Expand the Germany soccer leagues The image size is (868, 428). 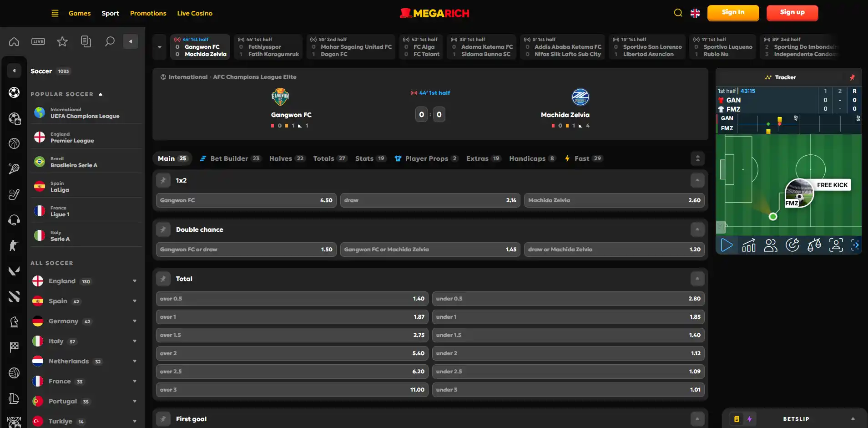[135, 321]
